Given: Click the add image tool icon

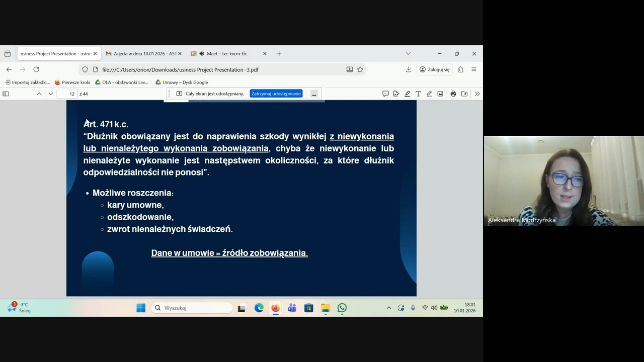Looking at the screenshot, I should coord(440,94).
